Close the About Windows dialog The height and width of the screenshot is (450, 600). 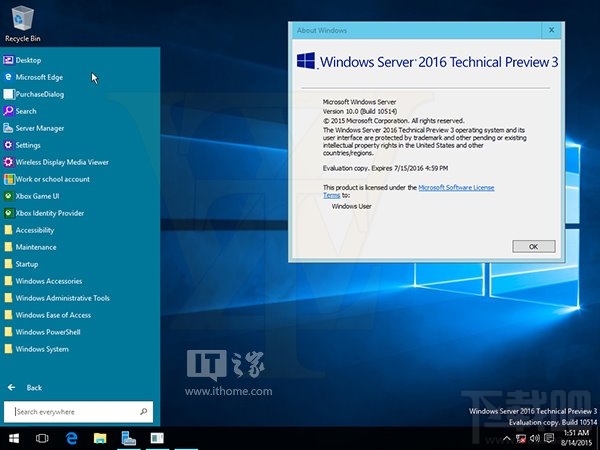pos(551,30)
